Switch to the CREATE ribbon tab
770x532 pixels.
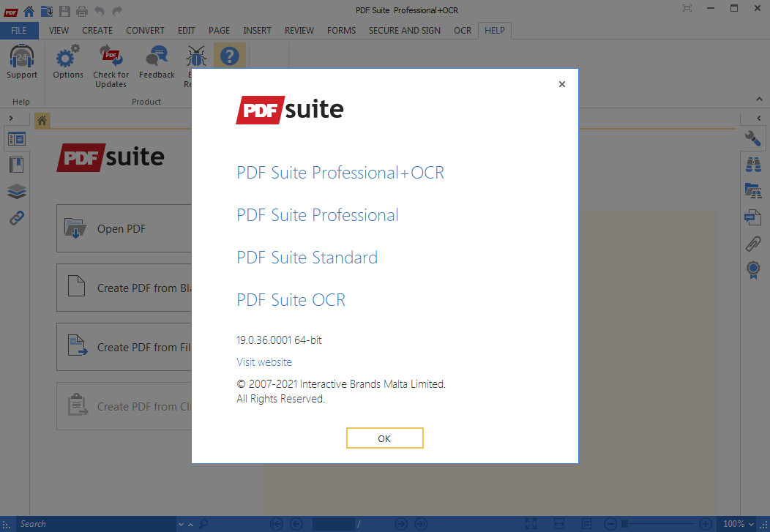coord(97,31)
